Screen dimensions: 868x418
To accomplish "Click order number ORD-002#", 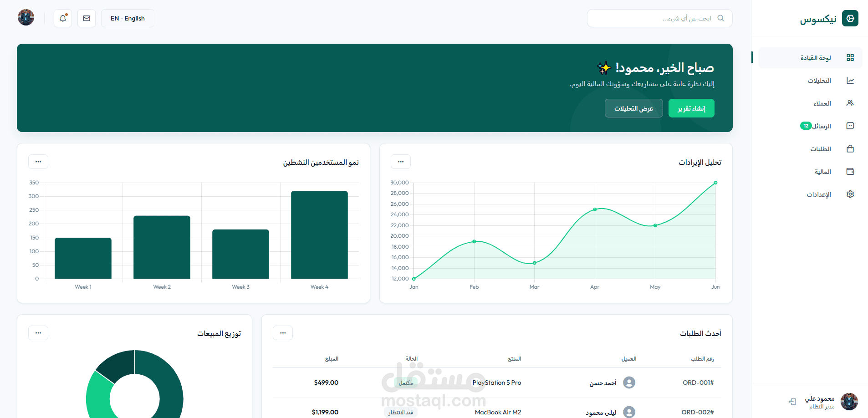I will [x=698, y=412].
